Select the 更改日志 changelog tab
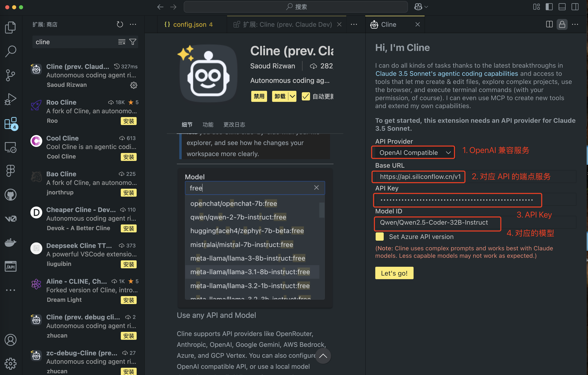 [x=234, y=124]
